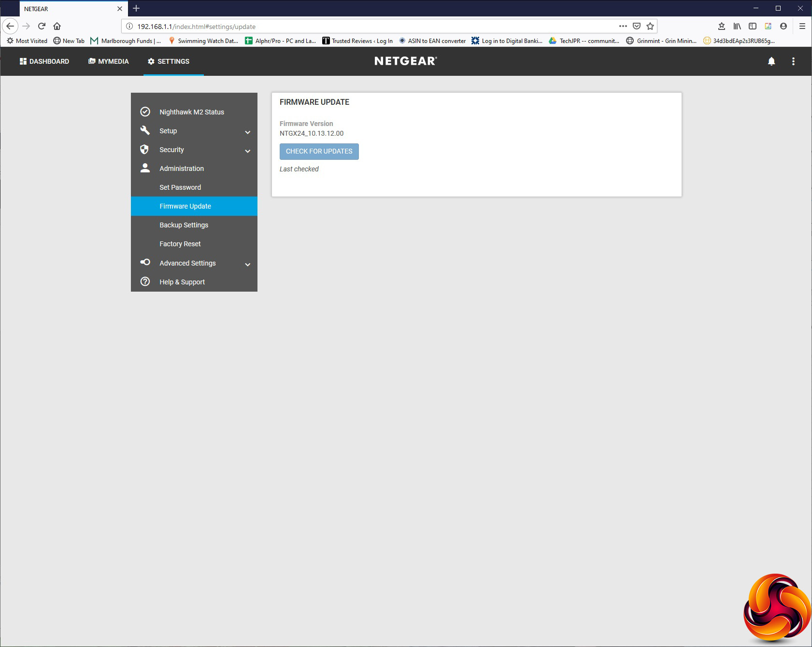Open the Trusted Reviews Log In bookmark
The width and height of the screenshot is (812, 647).
point(357,41)
